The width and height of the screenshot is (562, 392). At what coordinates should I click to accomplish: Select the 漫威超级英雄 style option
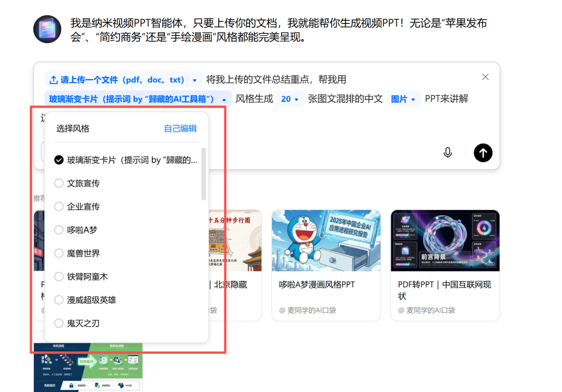[x=92, y=300]
